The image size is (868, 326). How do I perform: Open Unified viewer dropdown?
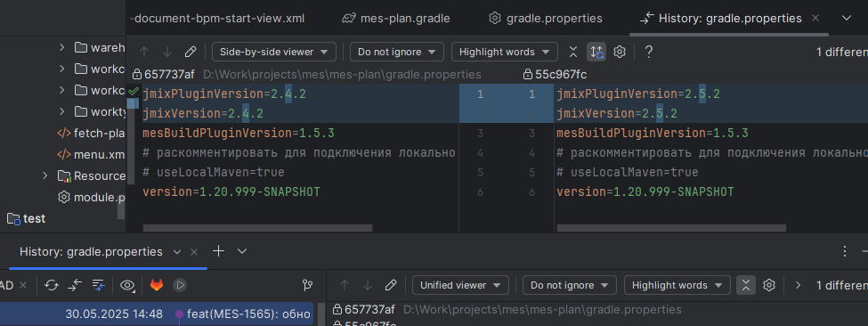[x=460, y=286]
